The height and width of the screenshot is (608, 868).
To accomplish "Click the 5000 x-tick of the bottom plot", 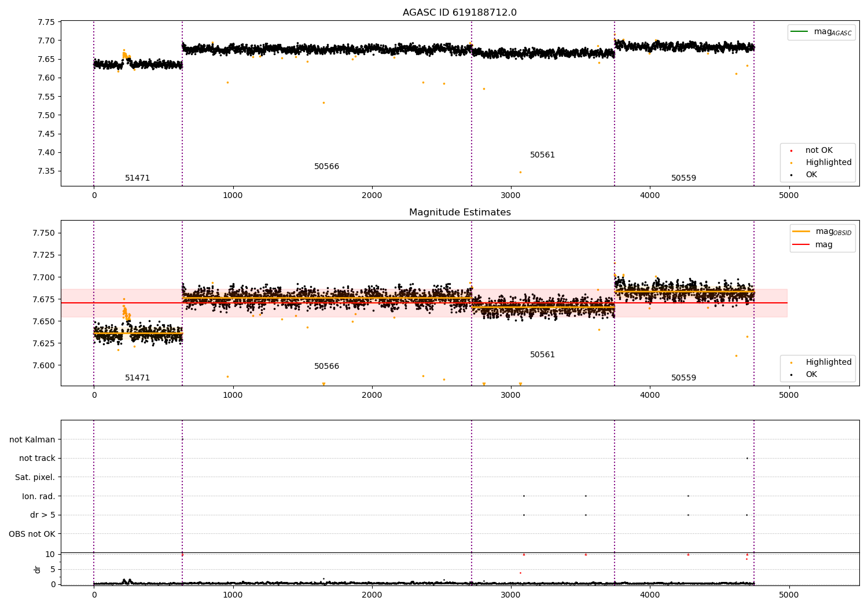I will (x=789, y=595).
